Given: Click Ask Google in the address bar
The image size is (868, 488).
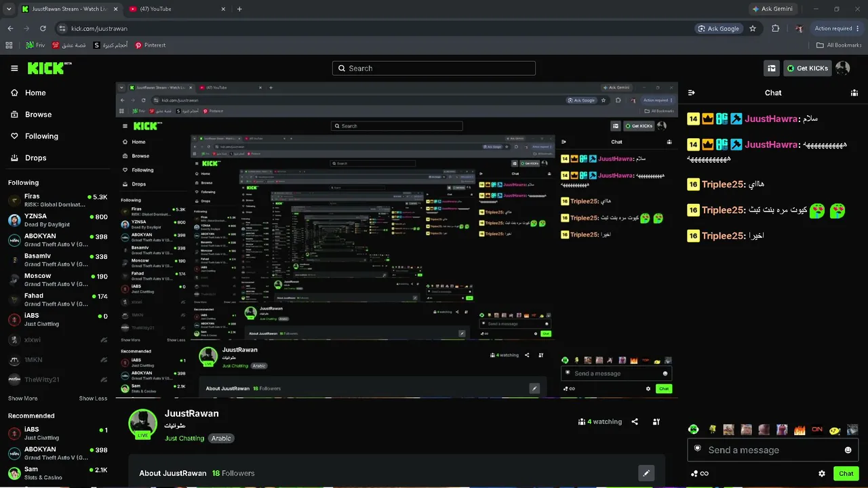Looking at the screenshot, I should coord(719,28).
